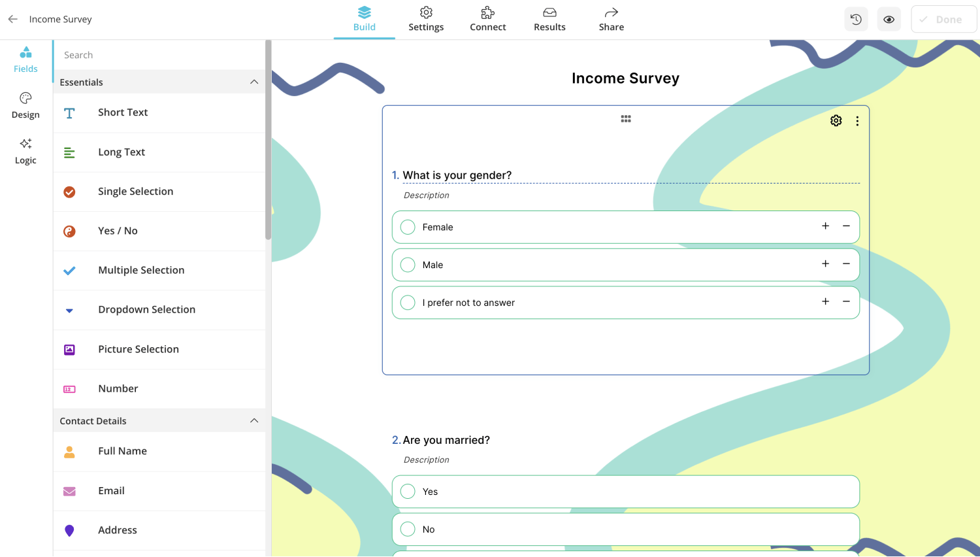Switch to the Settings tab
This screenshot has height=557, width=980.
click(426, 19)
